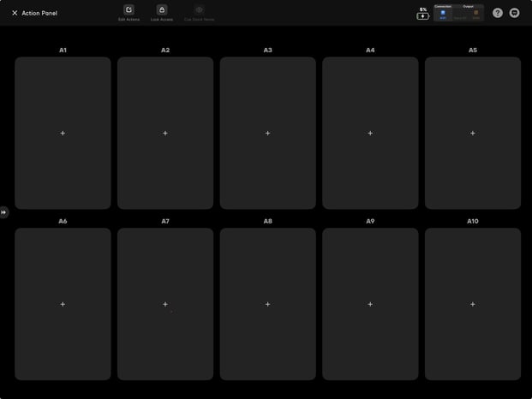Select the blue WiFi connection icon

[x=443, y=13]
